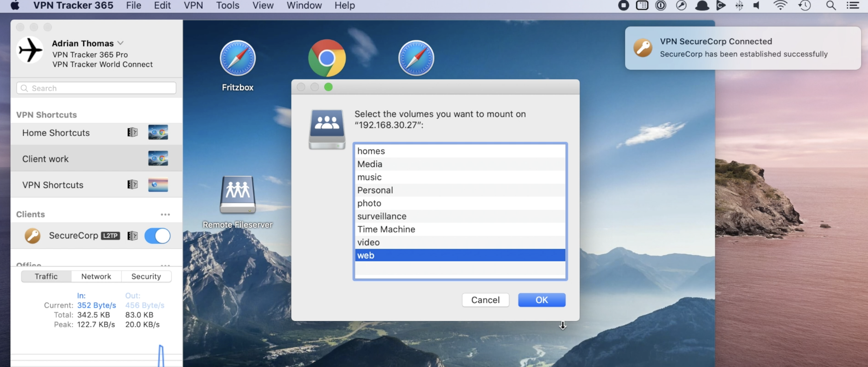This screenshot has width=868, height=367.
Task: Open the VPN Tracker 365 app menu
Action: point(73,5)
